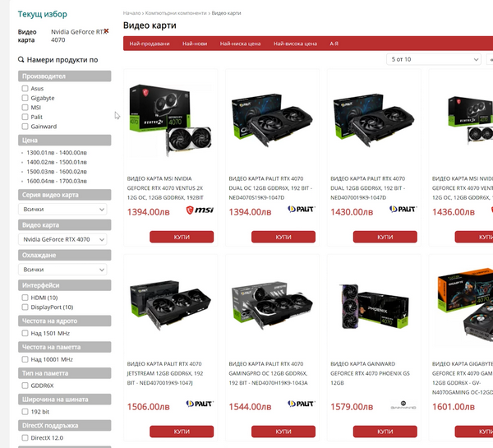This screenshot has height=448, width=493.
Task: Click Gainward logo beside the 1579.00лв price
Action: (403, 404)
